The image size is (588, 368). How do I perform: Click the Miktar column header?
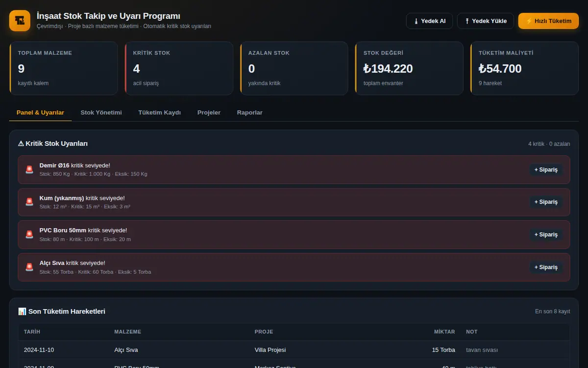444,332
